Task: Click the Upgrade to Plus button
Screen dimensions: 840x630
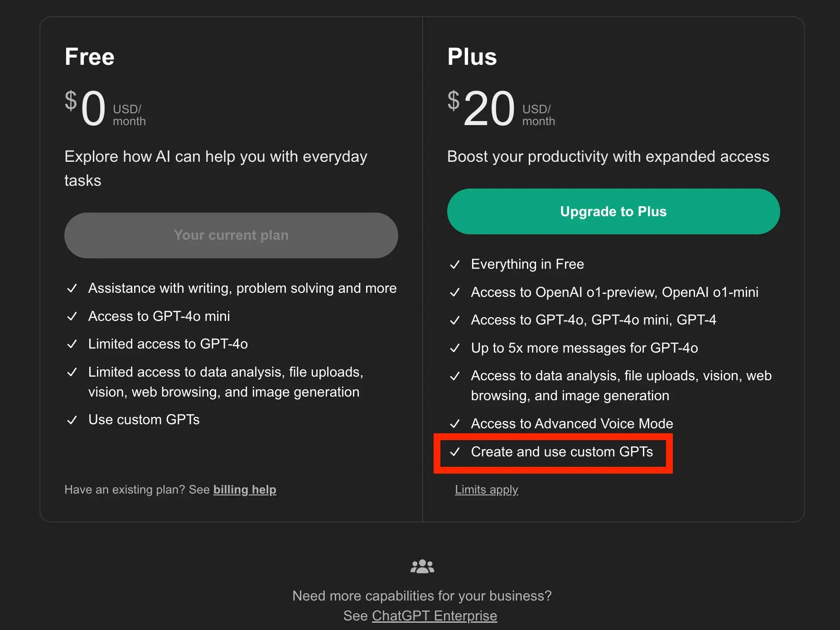Action: coord(613,212)
